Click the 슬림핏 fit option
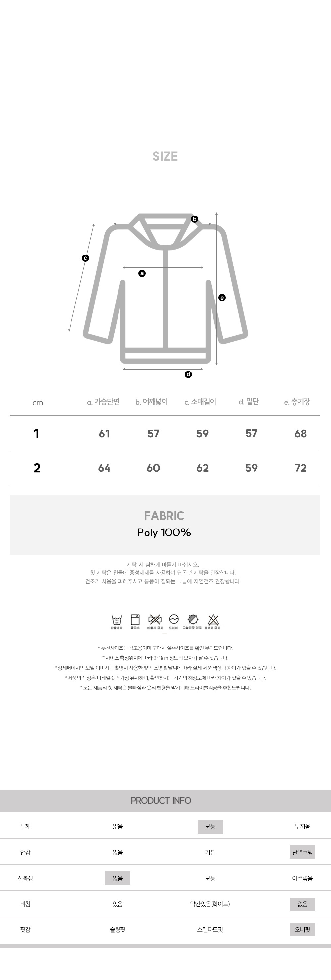Screen dimensions: 331x980 click(x=117, y=930)
